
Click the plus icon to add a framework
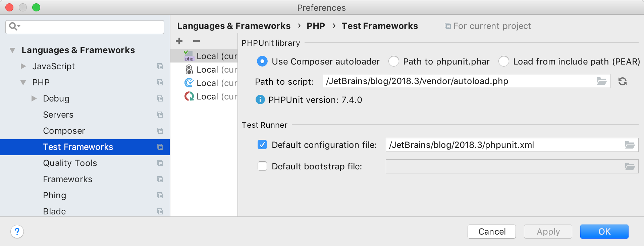pos(179,41)
